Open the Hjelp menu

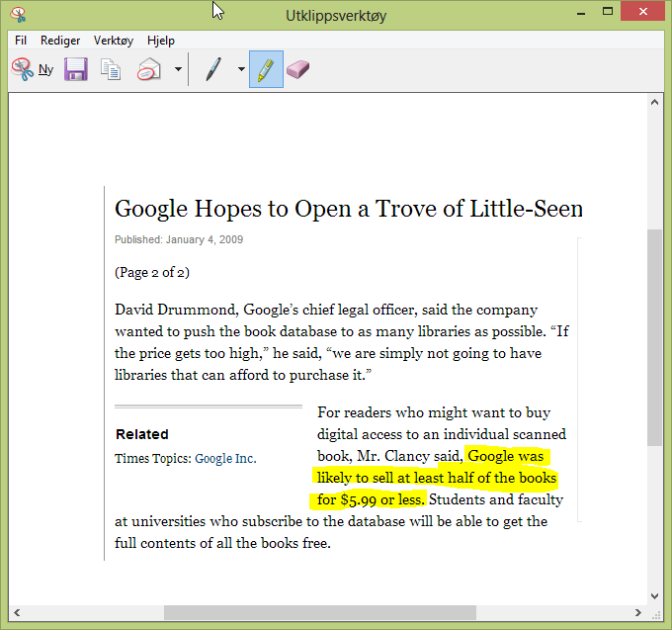tap(161, 41)
